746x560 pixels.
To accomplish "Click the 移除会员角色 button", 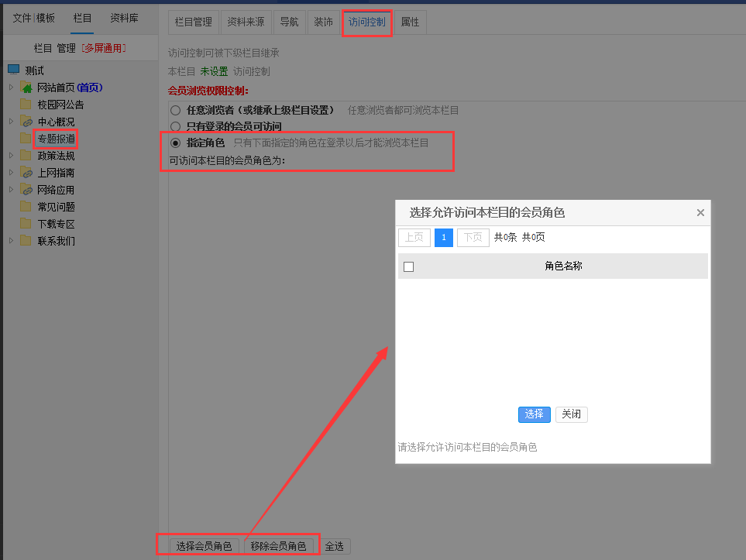I will (x=280, y=546).
